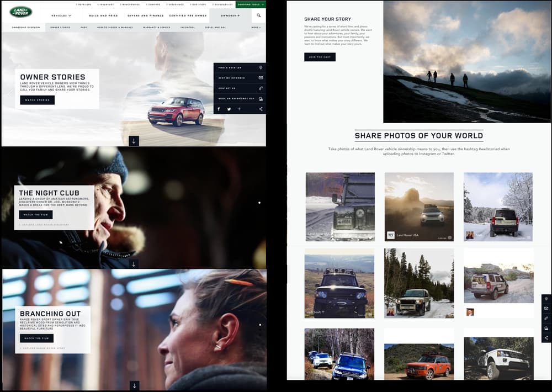552x392 pixels.
Task: Share via the Facebook icon
Action: coord(219,109)
